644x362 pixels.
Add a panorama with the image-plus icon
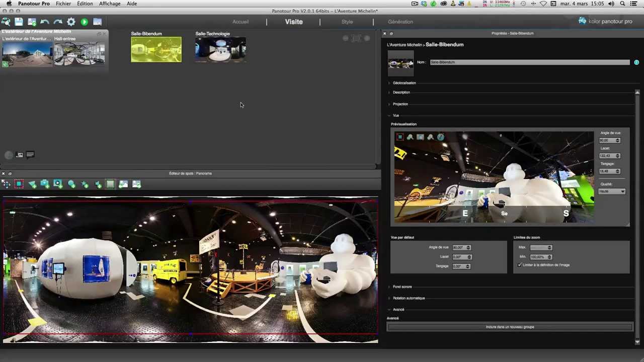point(32,22)
